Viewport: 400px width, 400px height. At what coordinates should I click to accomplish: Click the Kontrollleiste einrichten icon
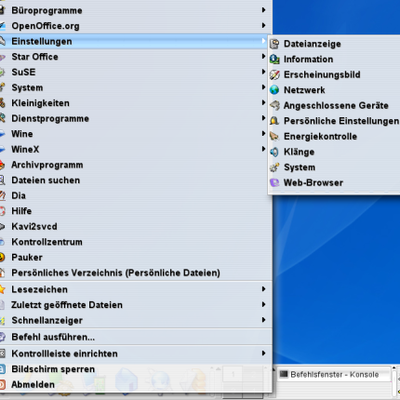coord(2,354)
